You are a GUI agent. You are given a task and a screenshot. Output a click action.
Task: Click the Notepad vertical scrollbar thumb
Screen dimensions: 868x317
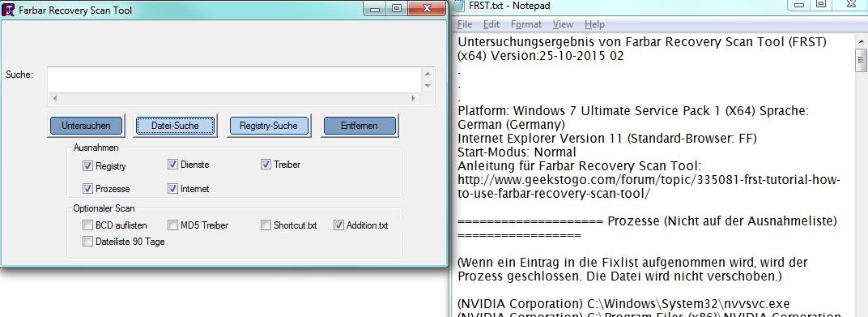[861, 60]
